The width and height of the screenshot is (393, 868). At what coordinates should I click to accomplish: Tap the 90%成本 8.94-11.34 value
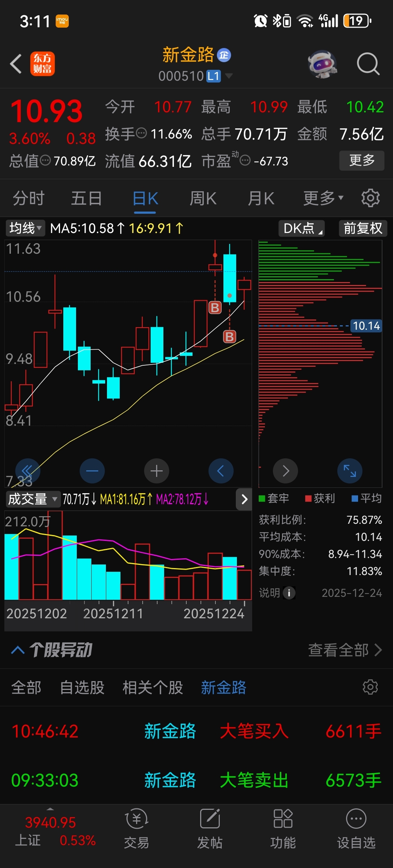355,554
